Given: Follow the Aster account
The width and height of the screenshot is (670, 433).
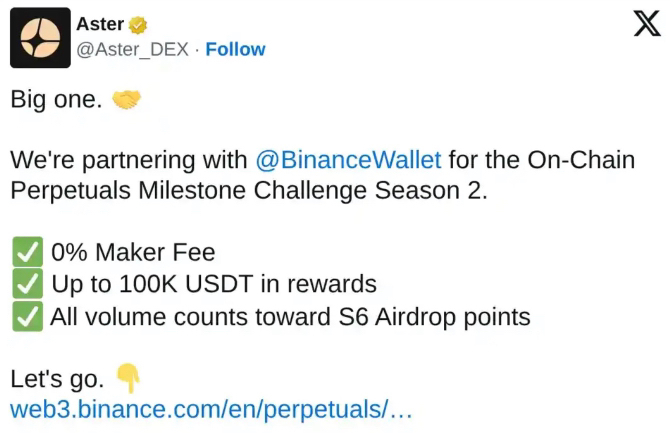Looking at the screenshot, I should [x=235, y=49].
